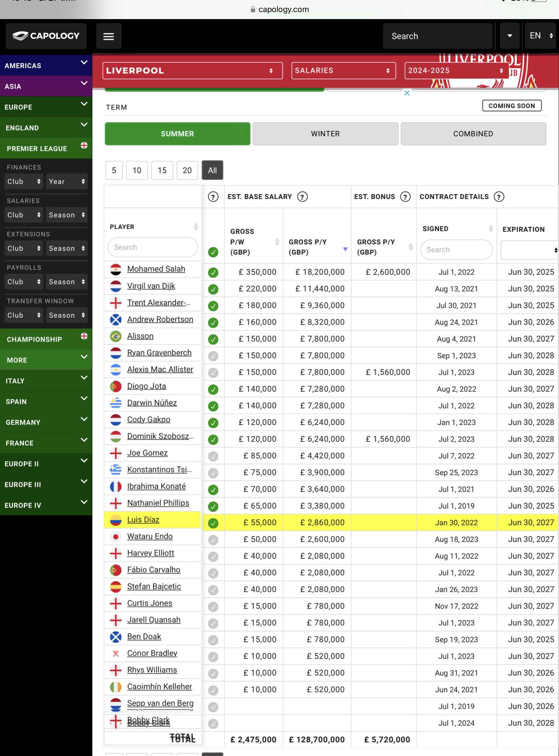Click the Brazil flag beside Alisson
The image size is (559, 756).
(x=116, y=336)
